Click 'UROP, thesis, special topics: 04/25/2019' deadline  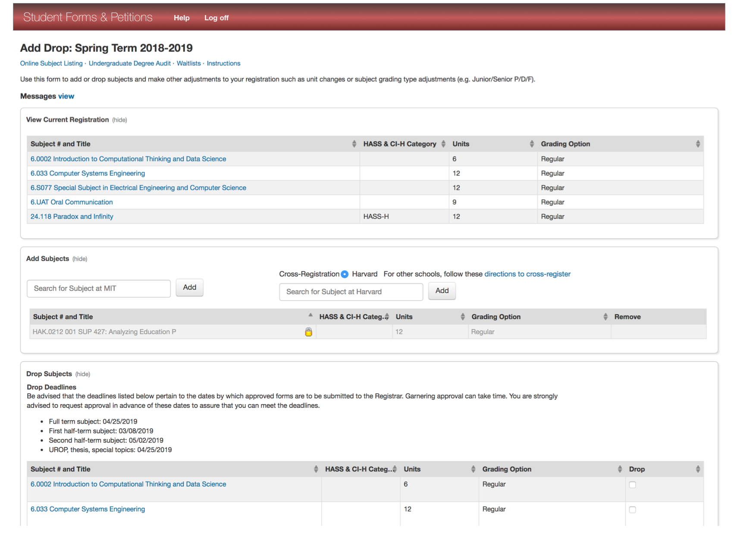110,450
